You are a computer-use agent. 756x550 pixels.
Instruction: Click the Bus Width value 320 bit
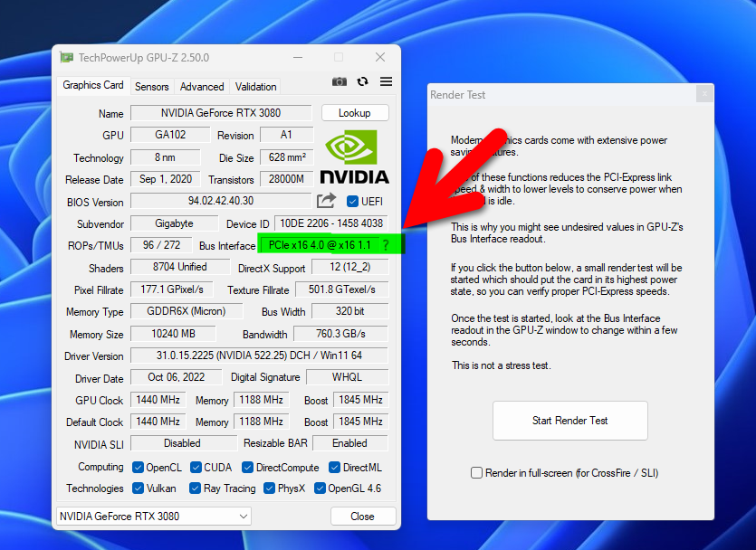click(350, 311)
